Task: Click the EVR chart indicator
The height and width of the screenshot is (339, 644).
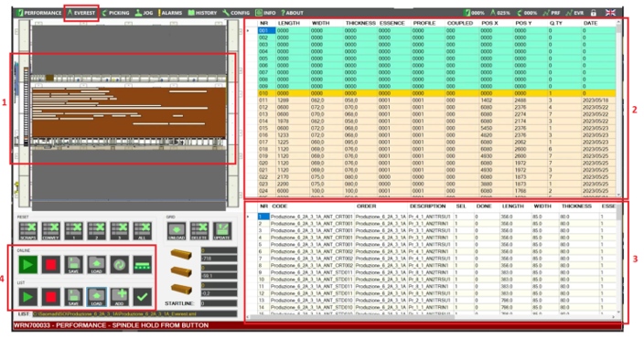Action: pyautogui.click(x=574, y=13)
